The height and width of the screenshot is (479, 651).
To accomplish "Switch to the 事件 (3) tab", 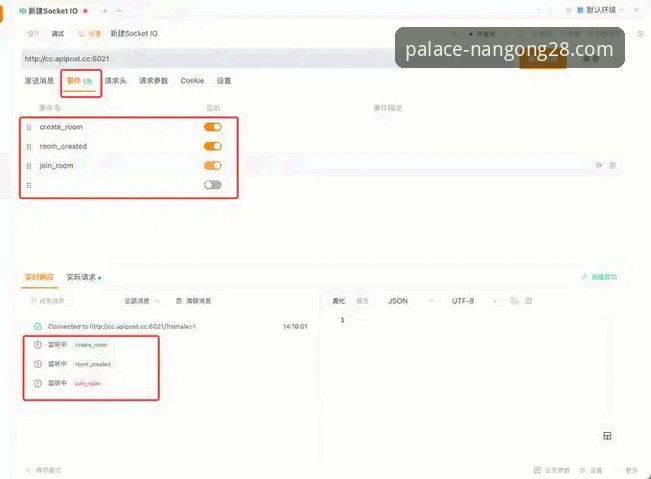I will pos(79,81).
